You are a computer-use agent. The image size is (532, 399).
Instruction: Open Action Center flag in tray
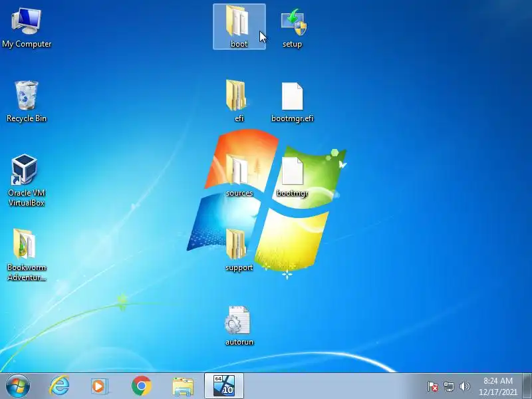433,386
